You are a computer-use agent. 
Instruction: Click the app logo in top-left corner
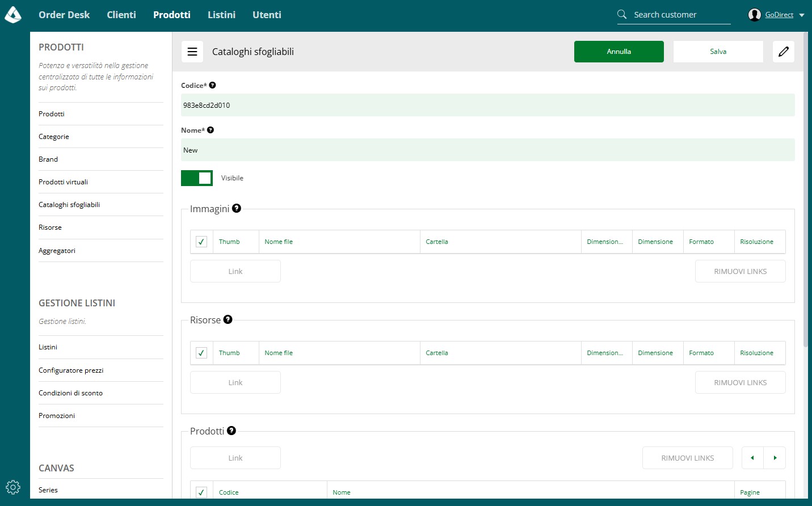pos(13,15)
